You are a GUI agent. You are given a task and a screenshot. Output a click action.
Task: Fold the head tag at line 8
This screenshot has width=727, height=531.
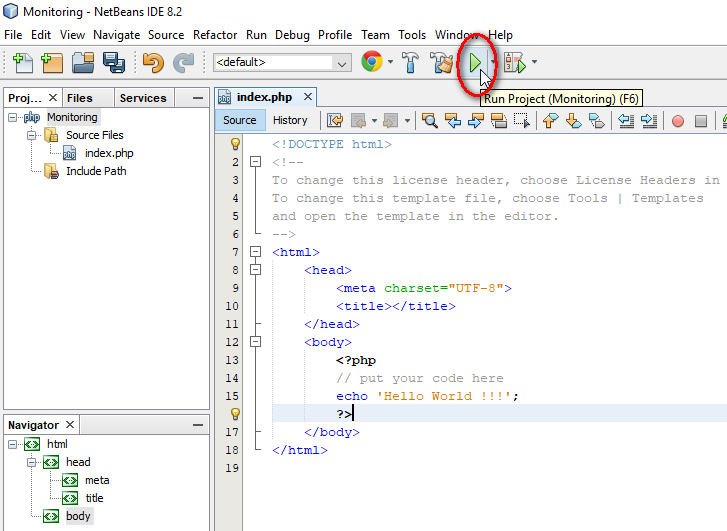tap(255, 270)
